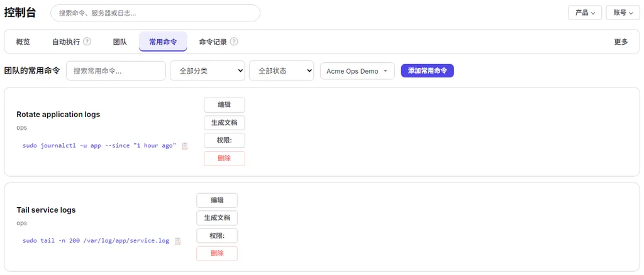Edit the Rotate application logs command
644x275 pixels.
(x=225, y=105)
